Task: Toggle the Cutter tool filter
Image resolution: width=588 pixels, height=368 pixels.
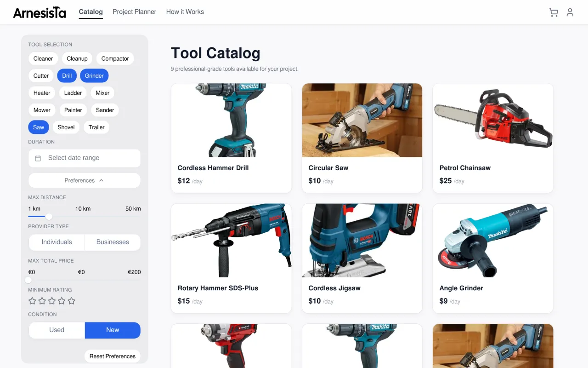Action: point(41,76)
